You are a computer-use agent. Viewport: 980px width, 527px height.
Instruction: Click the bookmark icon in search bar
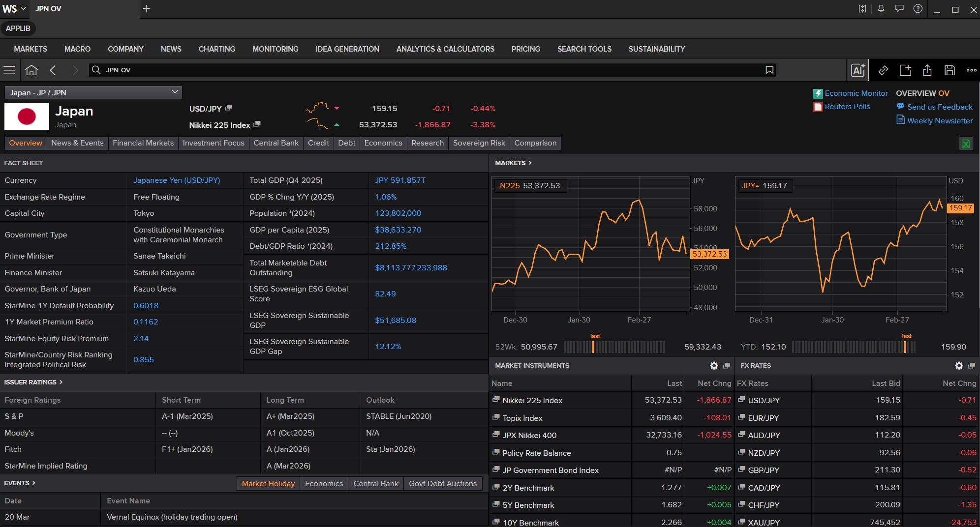click(x=769, y=70)
